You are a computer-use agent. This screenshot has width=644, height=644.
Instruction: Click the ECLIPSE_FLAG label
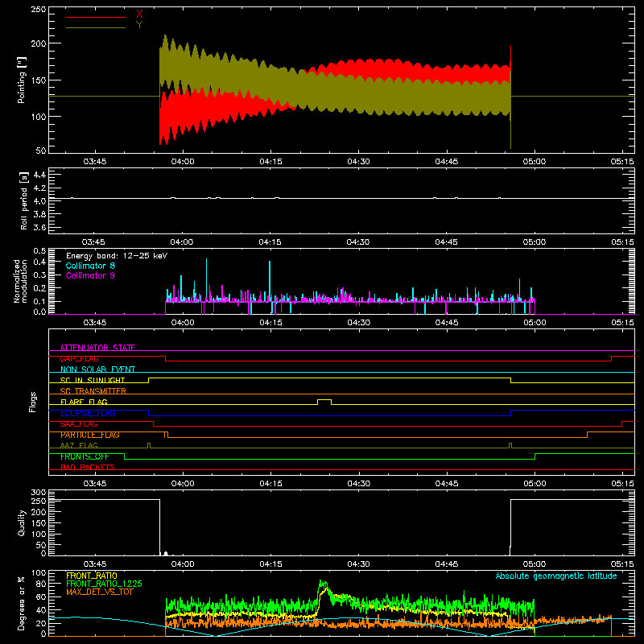pyautogui.click(x=88, y=413)
